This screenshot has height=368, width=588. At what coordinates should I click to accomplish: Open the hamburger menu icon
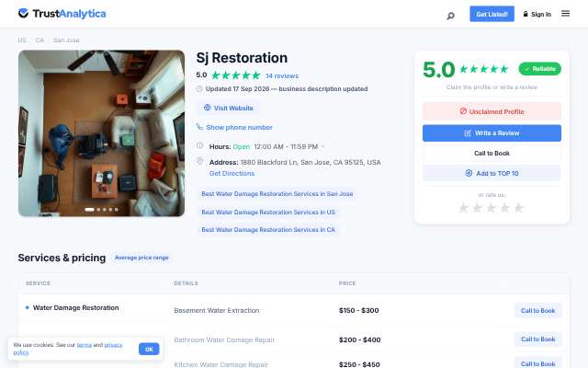coord(565,14)
